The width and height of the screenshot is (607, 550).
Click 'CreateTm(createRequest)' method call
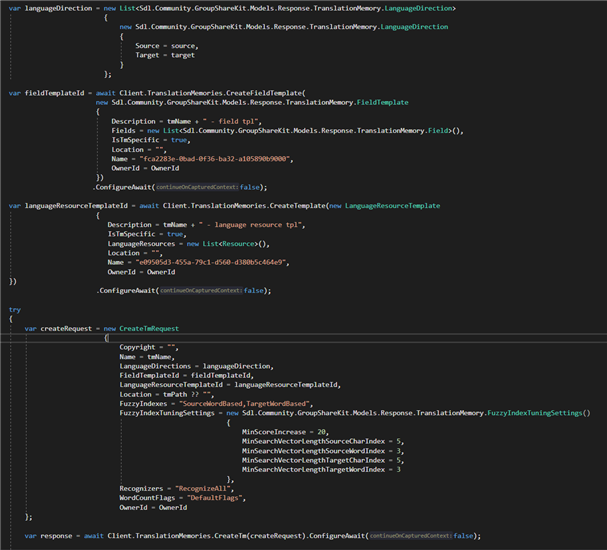point(260,536)
